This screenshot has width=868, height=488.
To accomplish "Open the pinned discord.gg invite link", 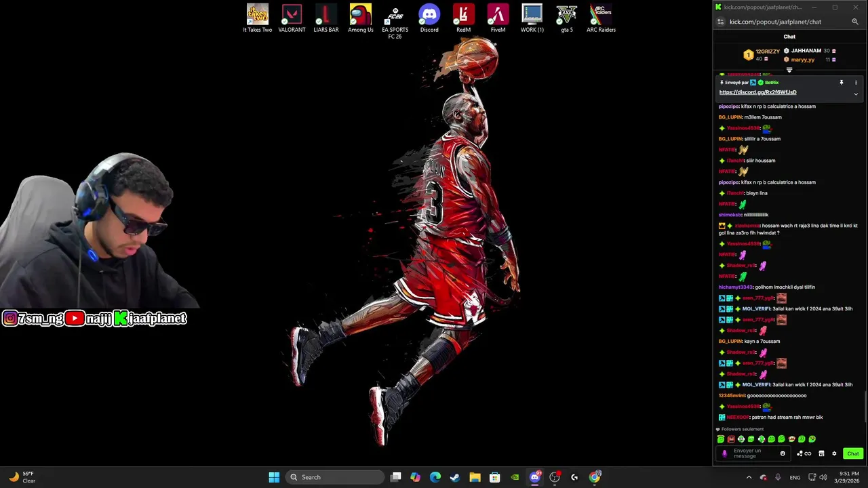I will tap(757, 92).
